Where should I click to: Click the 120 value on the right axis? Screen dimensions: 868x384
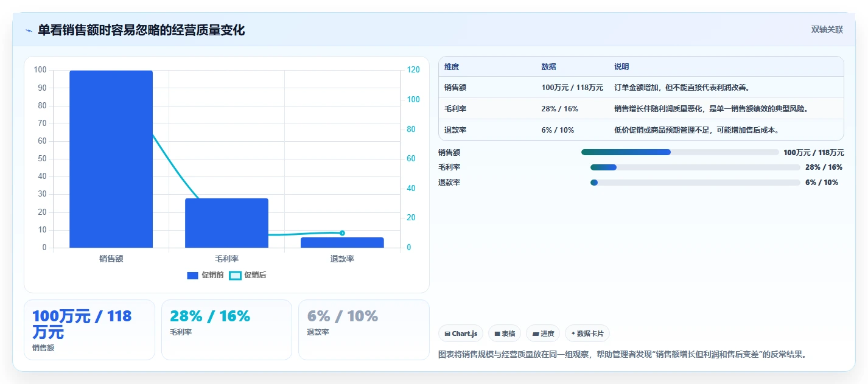[413, 70]
